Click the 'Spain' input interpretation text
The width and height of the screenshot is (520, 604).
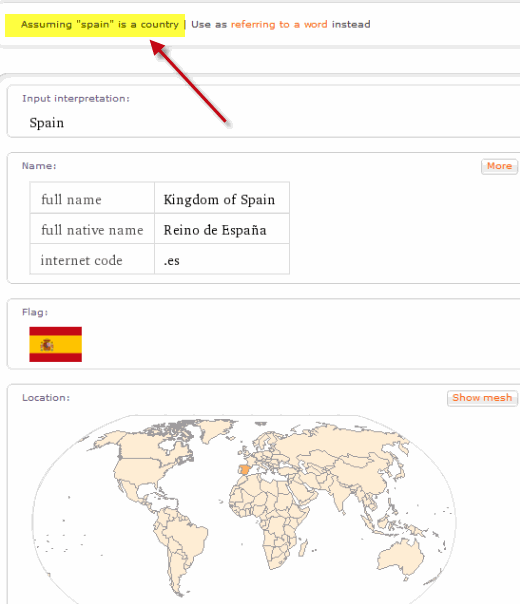[47, 123]
